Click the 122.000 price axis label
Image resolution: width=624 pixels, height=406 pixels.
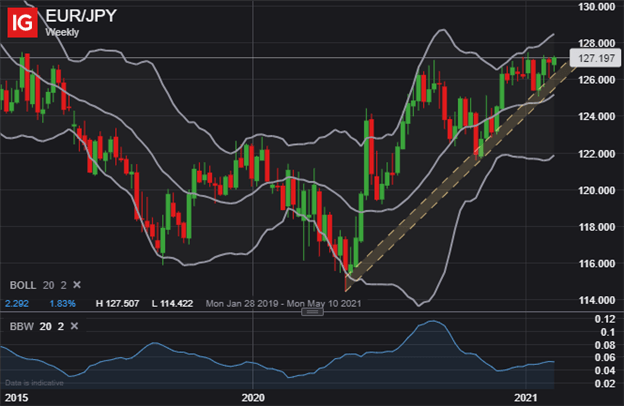tap(597, 154)
